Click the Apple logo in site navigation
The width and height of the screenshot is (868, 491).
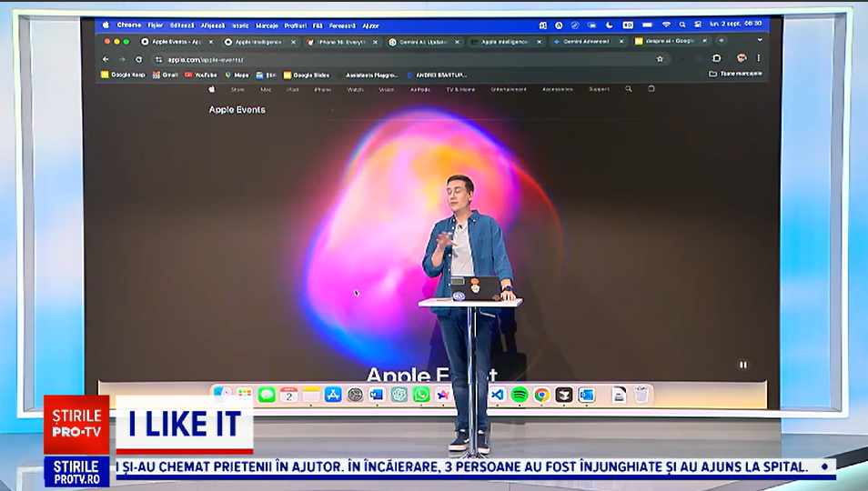(211, 89)
